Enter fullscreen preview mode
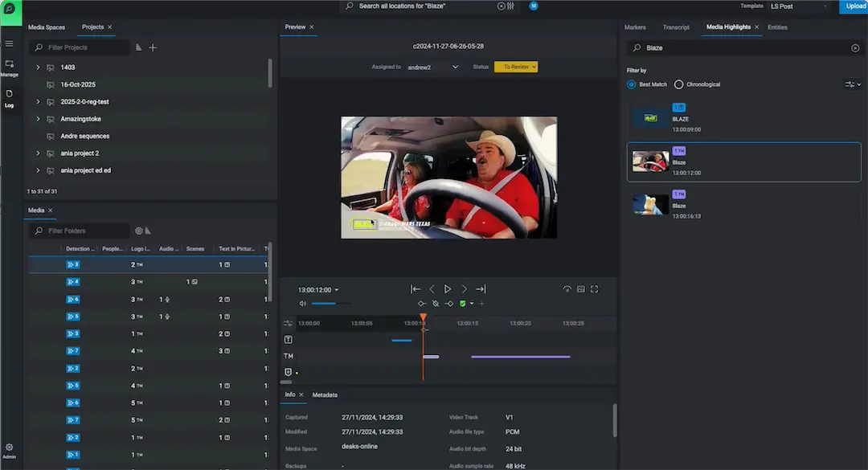This screenshot has height=470, width=868. (595, 289)
